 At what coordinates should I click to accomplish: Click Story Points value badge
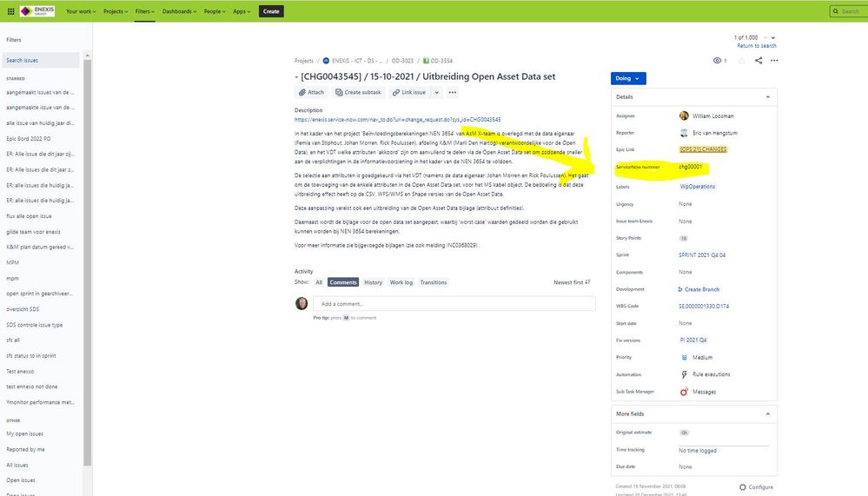pyautogui.click(x=684, y=239)
